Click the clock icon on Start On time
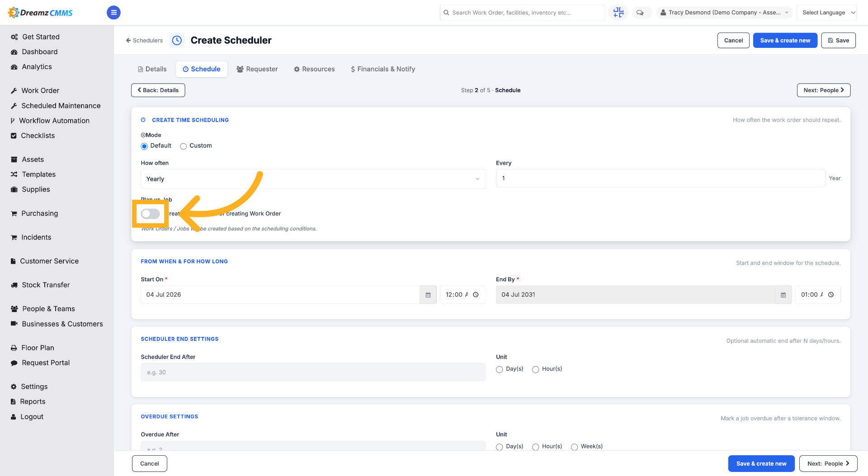868x476 pixels. click(x=476, y=295)
